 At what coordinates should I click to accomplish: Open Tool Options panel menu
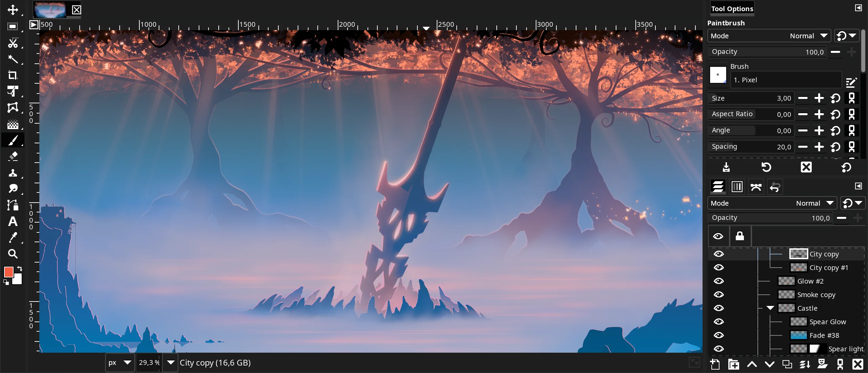[858, 8]
